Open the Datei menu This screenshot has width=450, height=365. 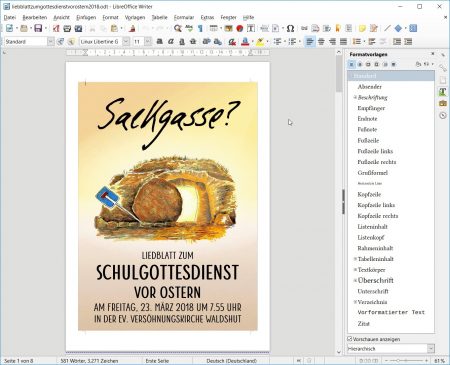[x=10, y=17]
